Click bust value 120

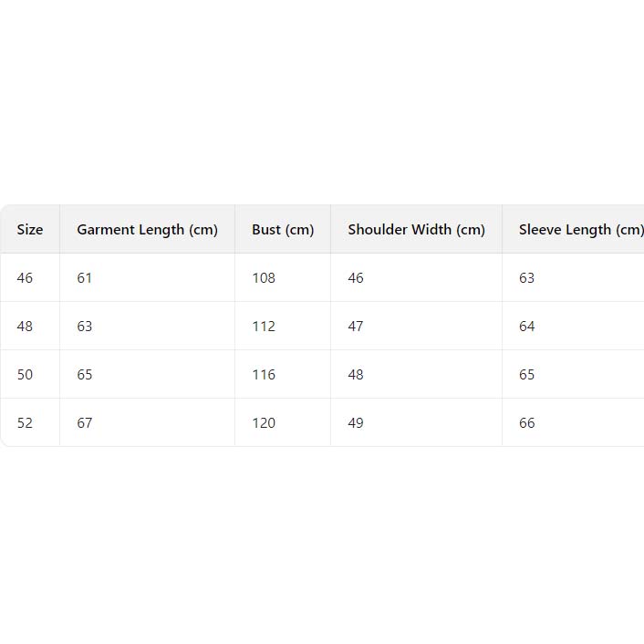[x=264, y=423]
